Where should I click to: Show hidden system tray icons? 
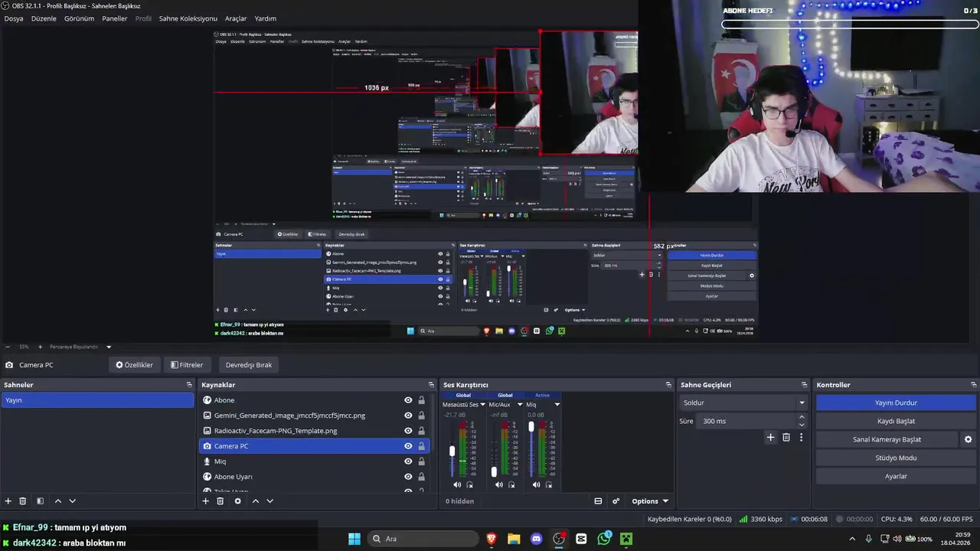point(853,539)
